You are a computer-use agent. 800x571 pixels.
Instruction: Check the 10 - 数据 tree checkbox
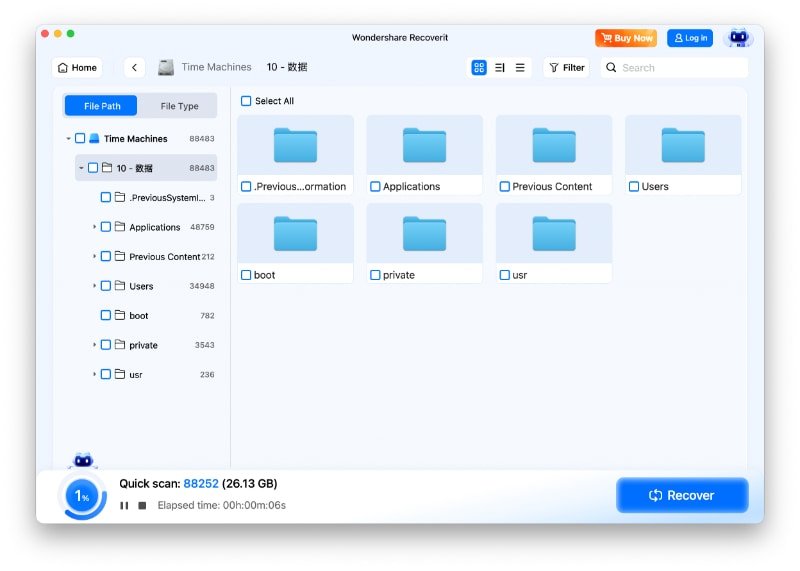click(93, 168)
